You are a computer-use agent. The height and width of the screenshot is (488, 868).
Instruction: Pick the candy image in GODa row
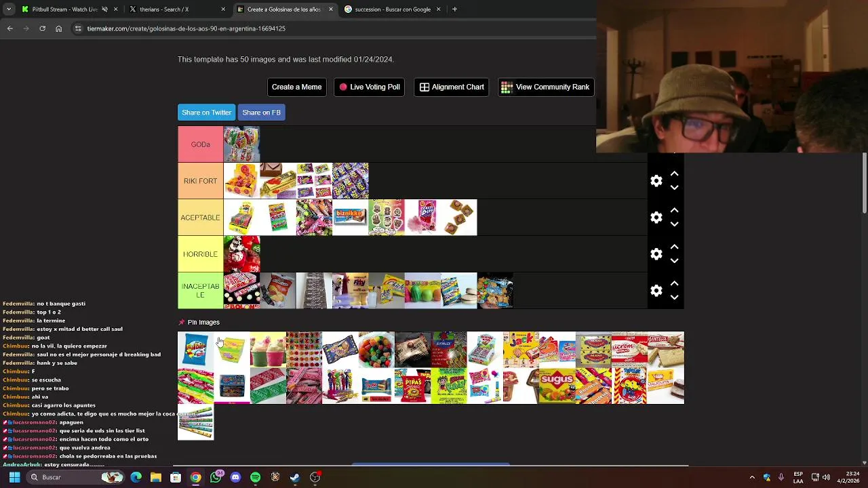click(x=242, y=144)
